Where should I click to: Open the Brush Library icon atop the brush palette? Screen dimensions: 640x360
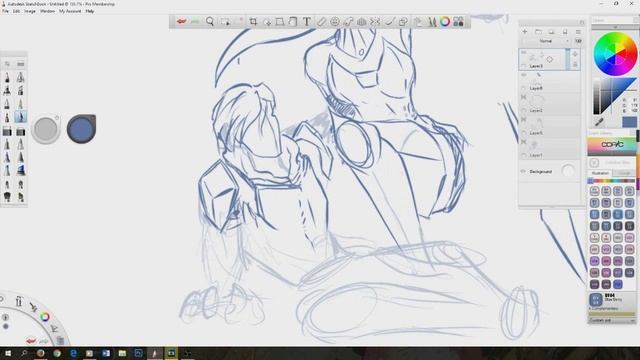[x=20, y=64]
